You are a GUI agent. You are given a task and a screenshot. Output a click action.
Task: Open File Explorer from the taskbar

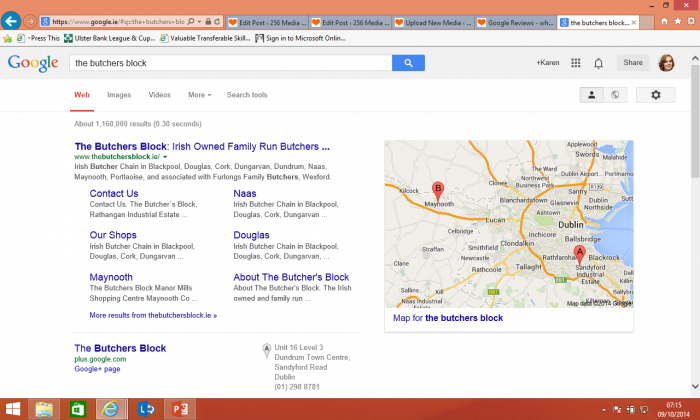tap(44, 409)
